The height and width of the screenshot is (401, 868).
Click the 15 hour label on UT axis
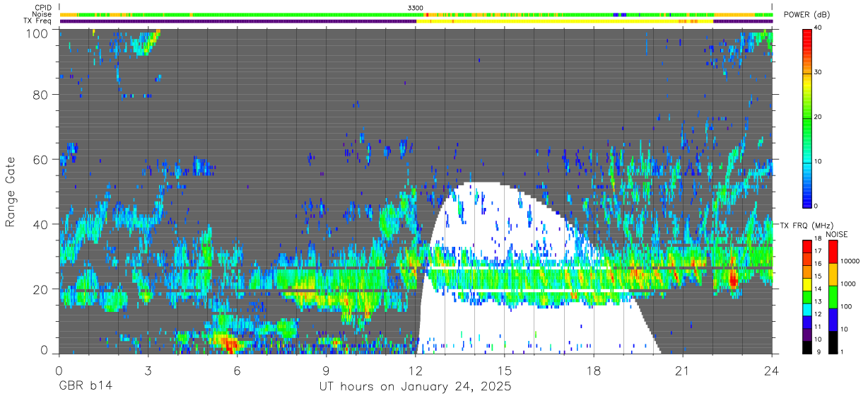[x=504, y=371]
